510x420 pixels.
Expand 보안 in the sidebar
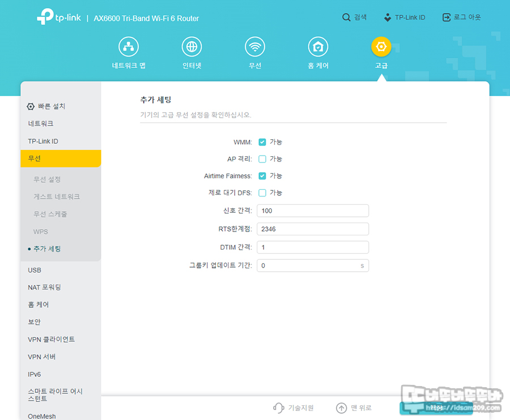(x=34, y=322)
